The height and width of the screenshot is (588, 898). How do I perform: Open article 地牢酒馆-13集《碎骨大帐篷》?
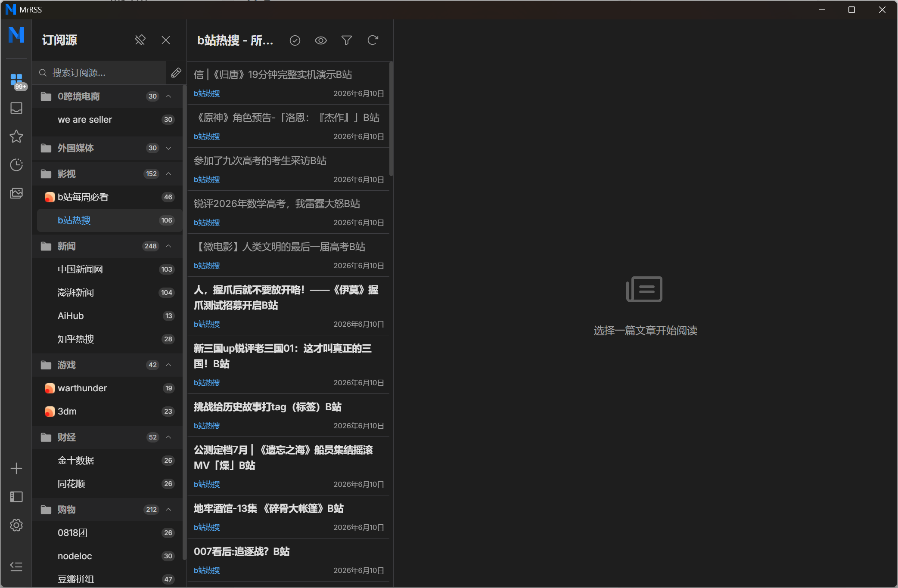click(x=289, y=517)
